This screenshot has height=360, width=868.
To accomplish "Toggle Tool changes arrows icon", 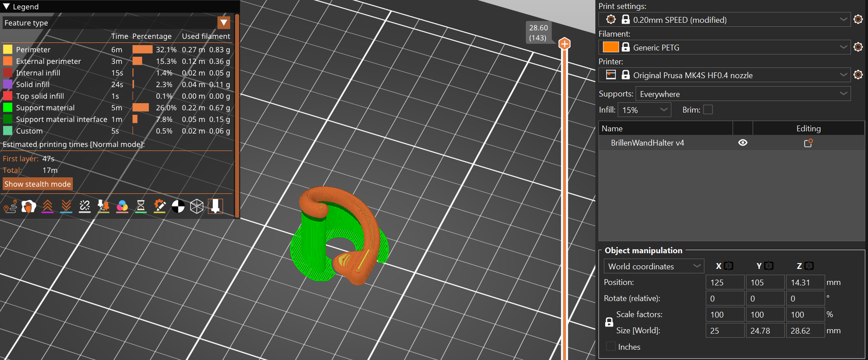I will pyautogui.click(x=104, y=206).
